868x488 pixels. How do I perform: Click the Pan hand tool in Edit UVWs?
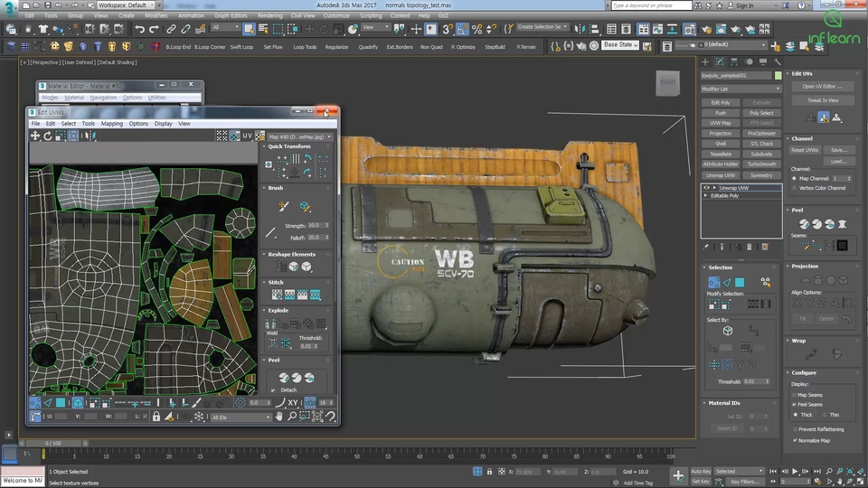[x=279, y=416]
